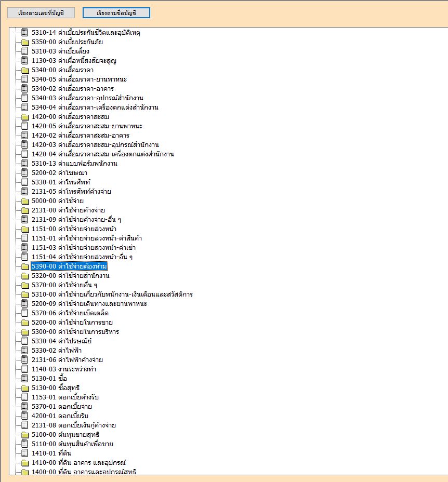Image resolution: width=448 pixels, height=482 pixels.
Task: Click folder icon of 5000-00 ค่าใช้จ่าย
Action: point(25,201)
